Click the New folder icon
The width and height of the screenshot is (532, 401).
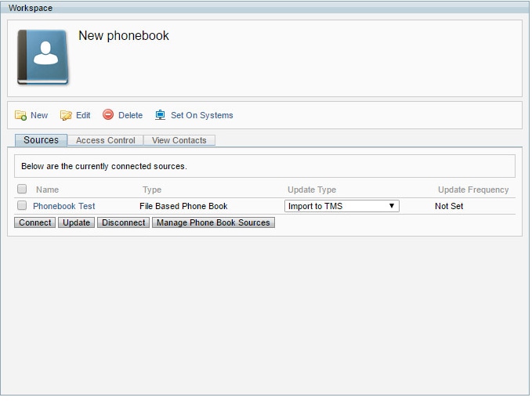coord(20,115)
